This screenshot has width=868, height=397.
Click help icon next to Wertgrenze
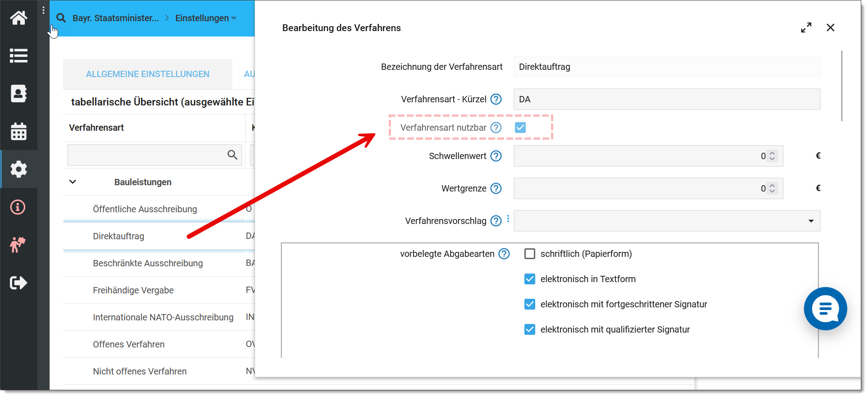(x=496, y=188)
